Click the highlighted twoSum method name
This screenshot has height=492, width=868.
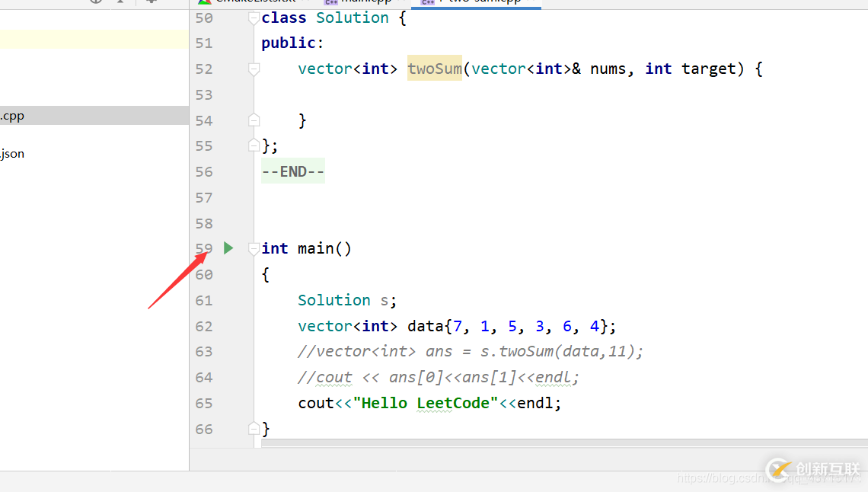coord(435,68)
